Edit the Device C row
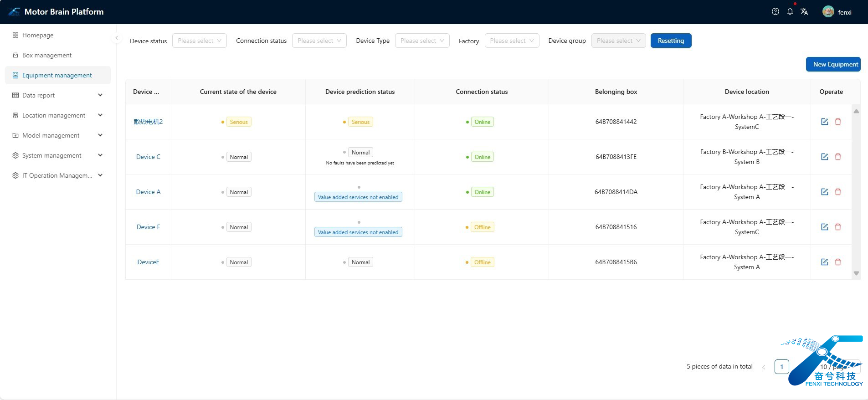 pos(825,157)
